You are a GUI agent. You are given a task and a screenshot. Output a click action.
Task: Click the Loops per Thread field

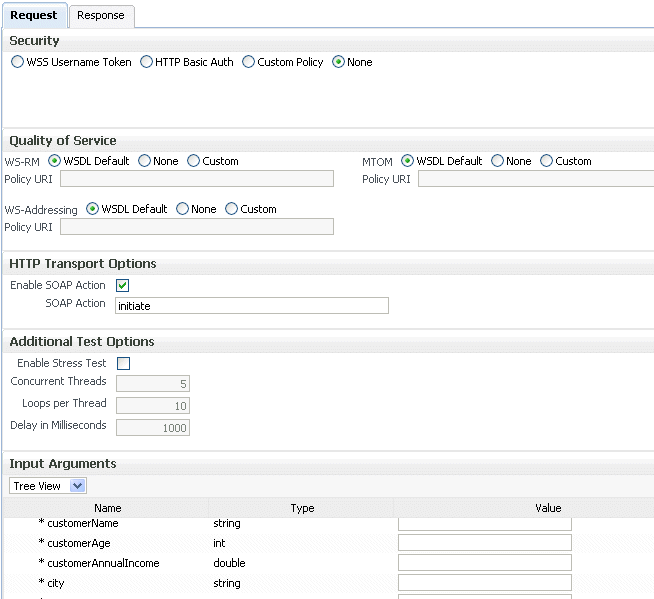pyautogui.click(x=153, y=406)
